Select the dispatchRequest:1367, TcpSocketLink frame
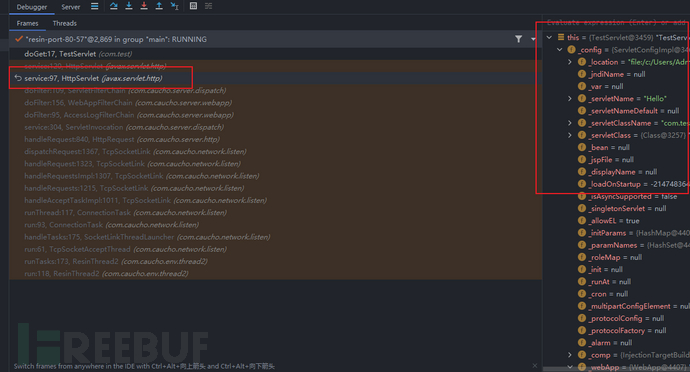Image resolution: width=690 pixels, height=372 pixels. point(275,151)
